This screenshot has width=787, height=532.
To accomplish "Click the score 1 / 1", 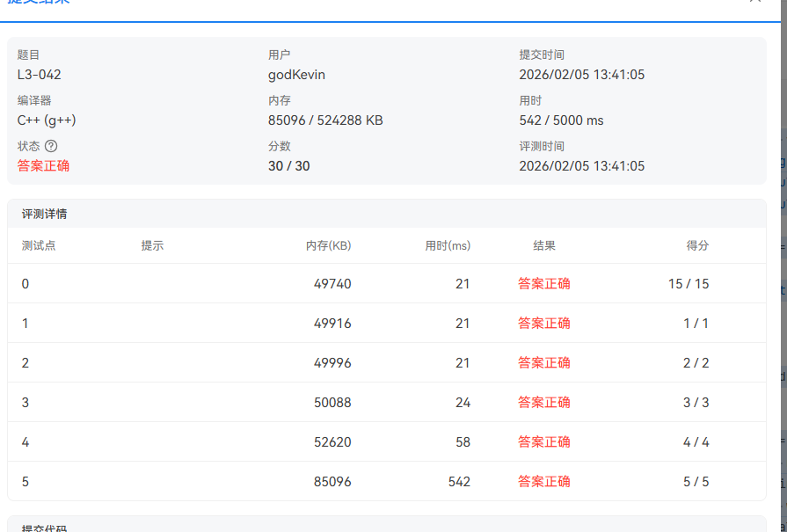I will [696, 324].
